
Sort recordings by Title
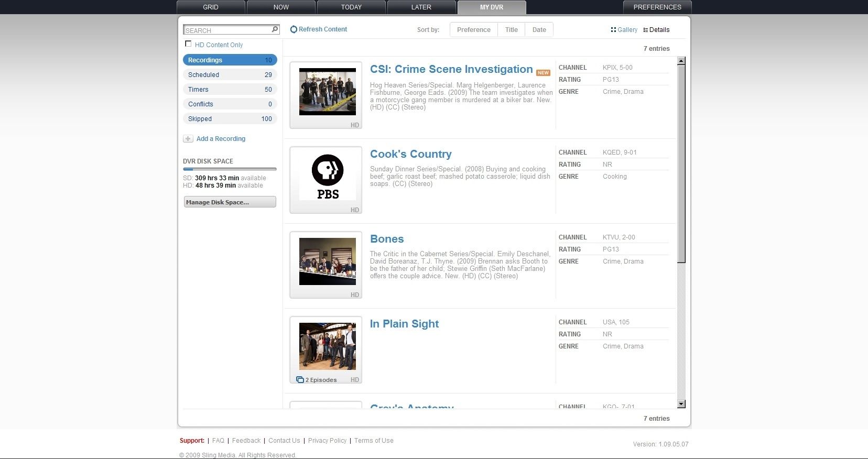click(x=512, y=30)
